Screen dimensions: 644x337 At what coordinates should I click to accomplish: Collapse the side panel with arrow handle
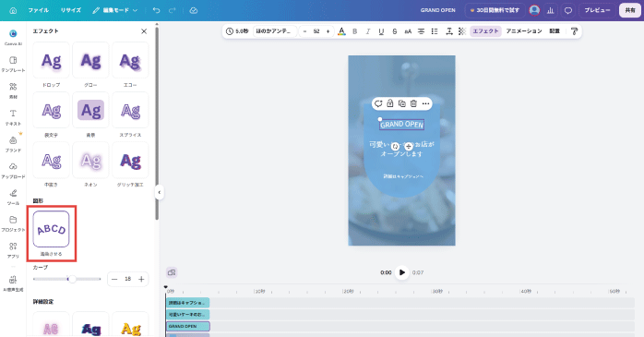click(x=159, y=192)
